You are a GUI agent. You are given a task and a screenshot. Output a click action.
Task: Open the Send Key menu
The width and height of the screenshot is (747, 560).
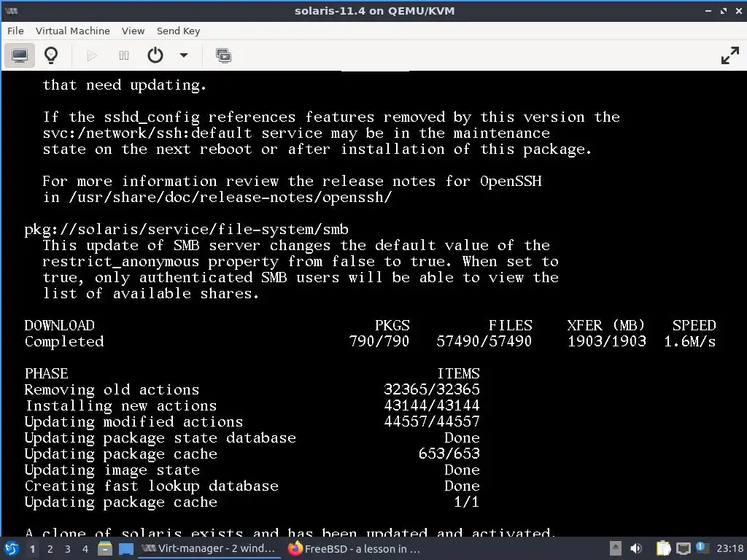tap(178, 31)
